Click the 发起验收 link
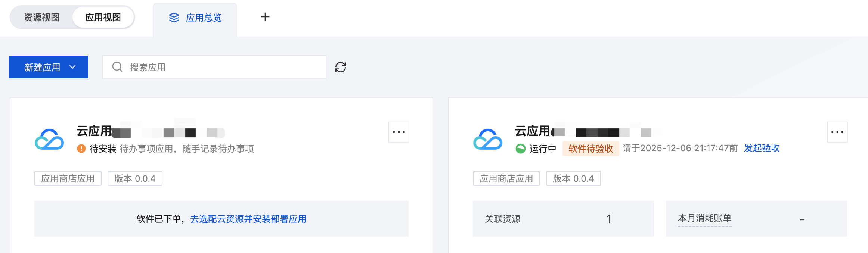The height and width of the screenshot is (253, 868). point(762,148)
